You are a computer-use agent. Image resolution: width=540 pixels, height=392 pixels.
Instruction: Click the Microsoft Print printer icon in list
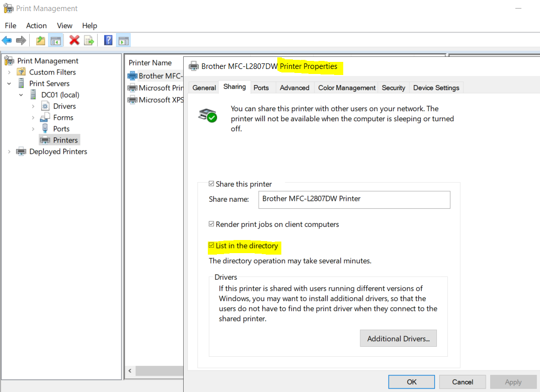(x=132, y=88)
